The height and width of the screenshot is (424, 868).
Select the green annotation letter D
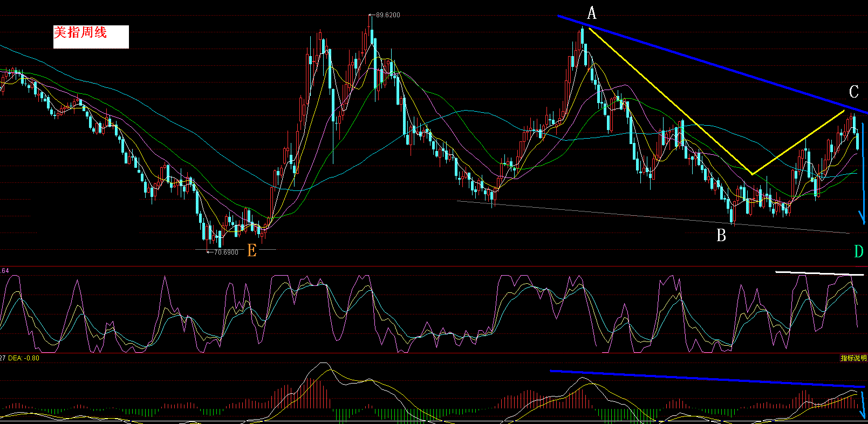(x=859, y=251)
